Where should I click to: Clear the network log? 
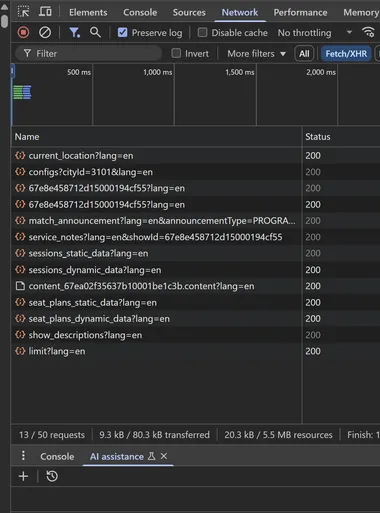(45, 32)
